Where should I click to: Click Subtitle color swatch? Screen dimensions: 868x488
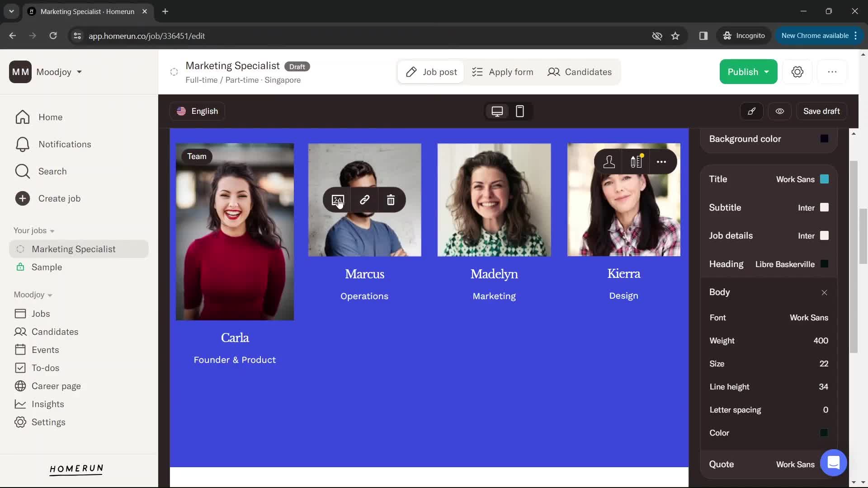click(x=824, y=207)
